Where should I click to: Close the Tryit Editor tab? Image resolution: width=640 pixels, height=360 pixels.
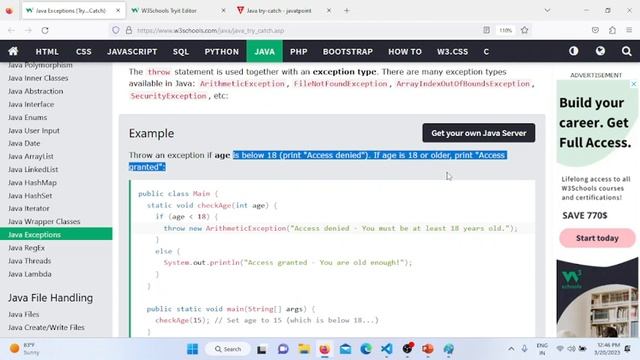(223, 11)
